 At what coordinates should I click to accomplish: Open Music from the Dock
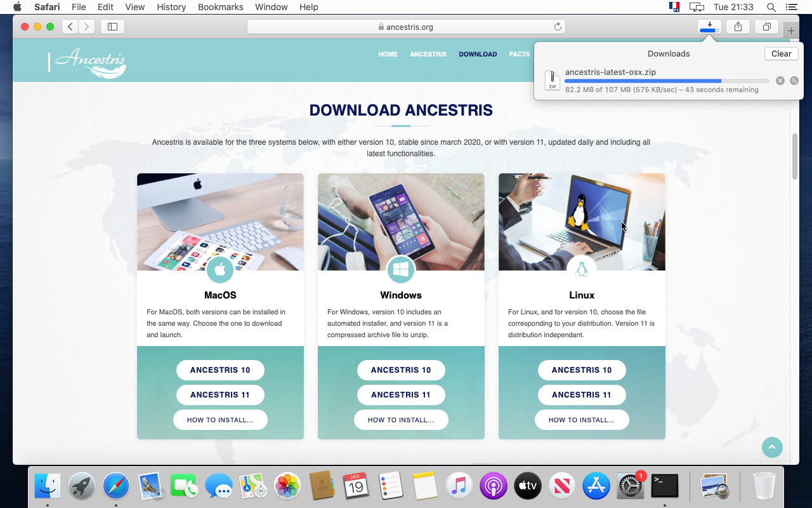click(459, 486)
